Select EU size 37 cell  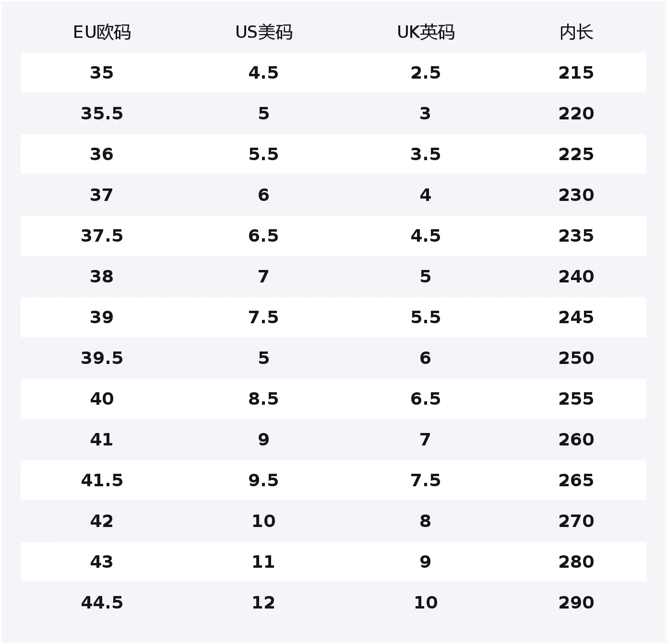pyautogui.click(x=102, y=195)
